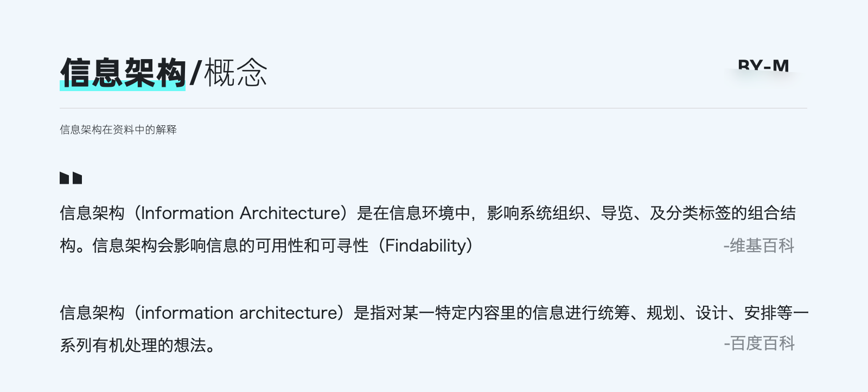Image resolution: width=868 pixels, height=392 pixels.
Task: Open the -百度百科 source attribution
Action: 758,343
